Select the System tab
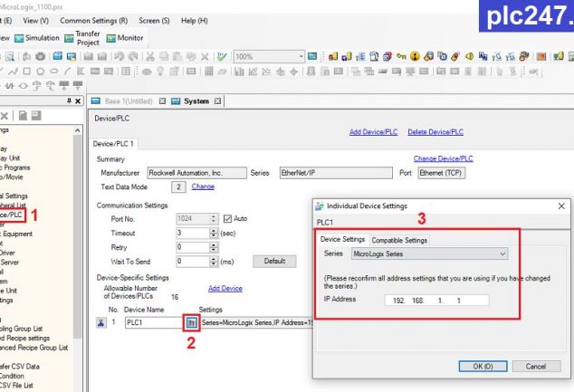The image size is (574, 392). click(196, 101)
